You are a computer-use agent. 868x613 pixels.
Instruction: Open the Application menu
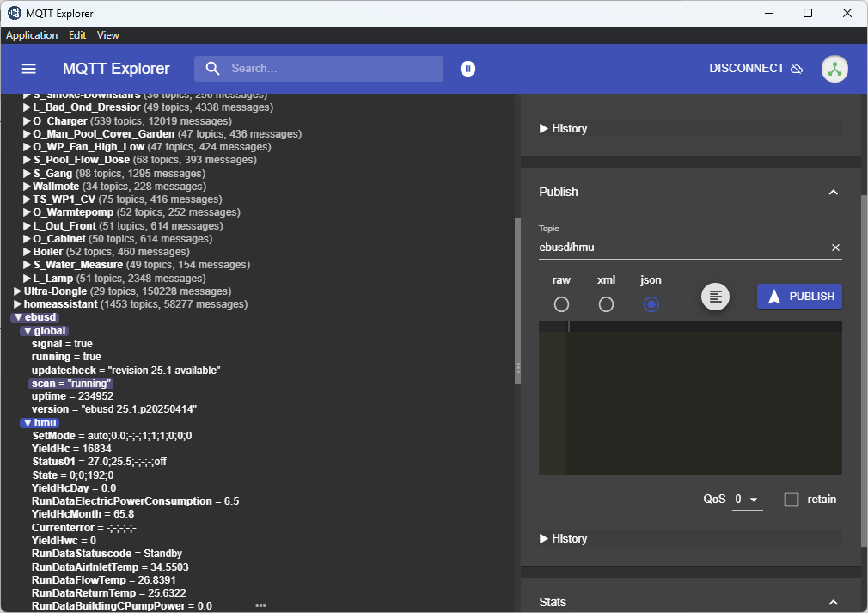pos(32,35)
